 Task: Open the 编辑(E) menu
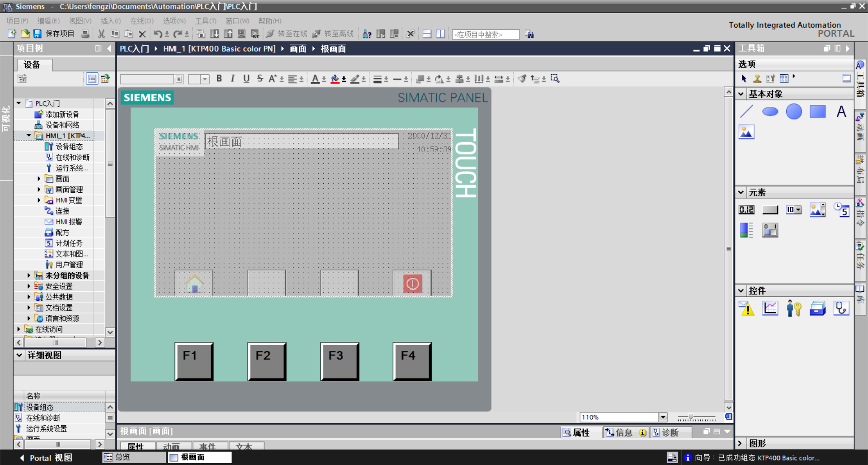48,21
